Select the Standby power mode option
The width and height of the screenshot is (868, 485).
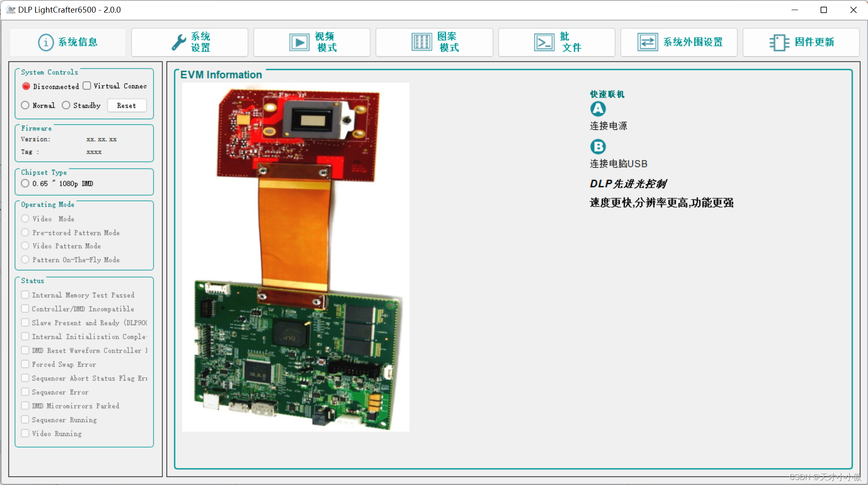tap(66, 105)
